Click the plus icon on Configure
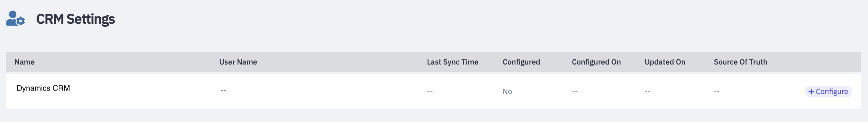The image size is (868, 122). pyautogui.click(x=811, y=91)
